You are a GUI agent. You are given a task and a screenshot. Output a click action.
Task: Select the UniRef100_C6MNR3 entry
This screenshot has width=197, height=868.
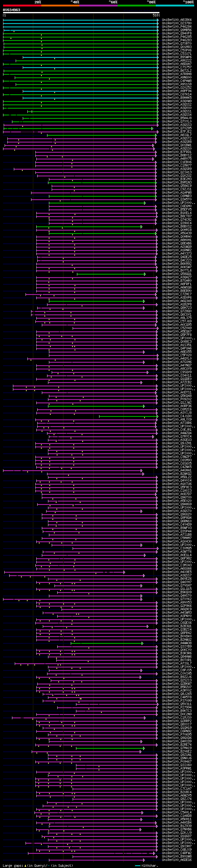tap(177, 196)
